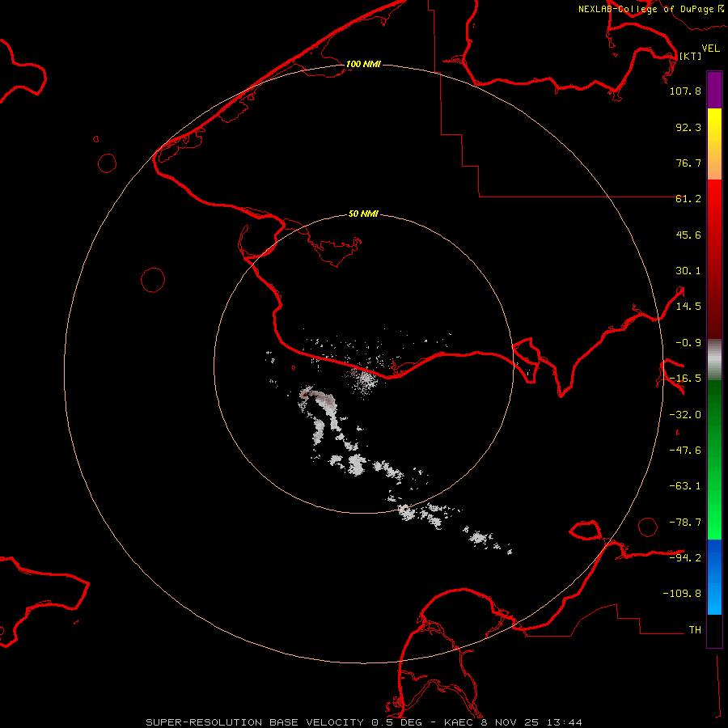The image size is (728, 728).
Task: Click the yellow-orange segment of the color bar
Action: [x=714, y=144]
